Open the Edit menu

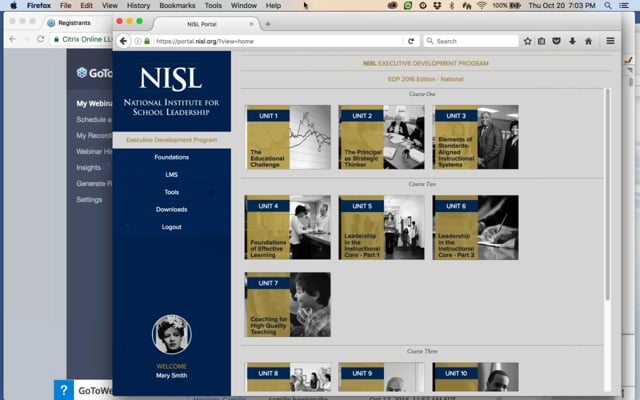click(86, 5)
